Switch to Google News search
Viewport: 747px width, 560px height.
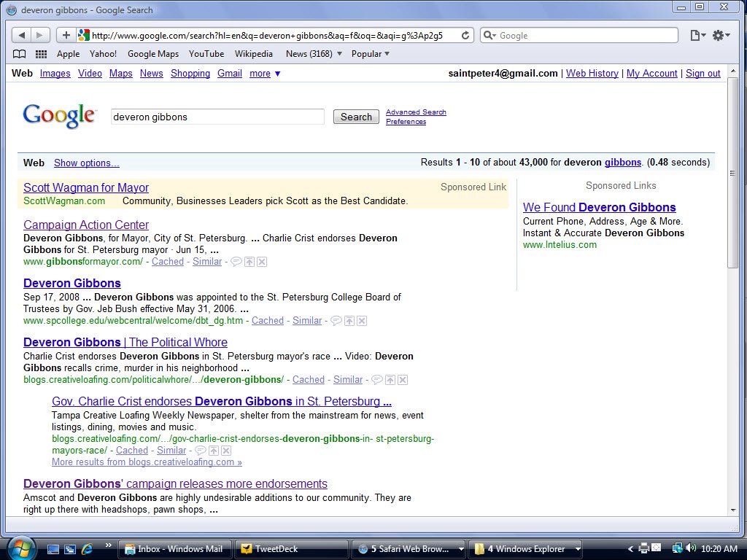pyautogui.click(x=152, y=74)
